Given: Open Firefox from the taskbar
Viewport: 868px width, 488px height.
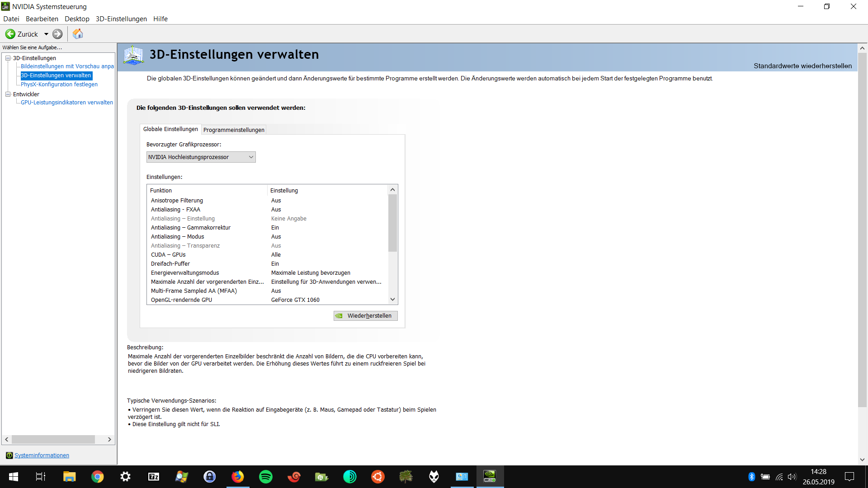Looking at the screenshot, I should pos(238,477).
